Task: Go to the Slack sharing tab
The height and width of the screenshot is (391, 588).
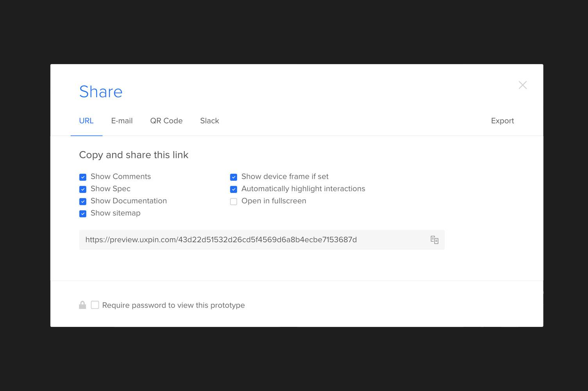Action: (x=210, y=121)
